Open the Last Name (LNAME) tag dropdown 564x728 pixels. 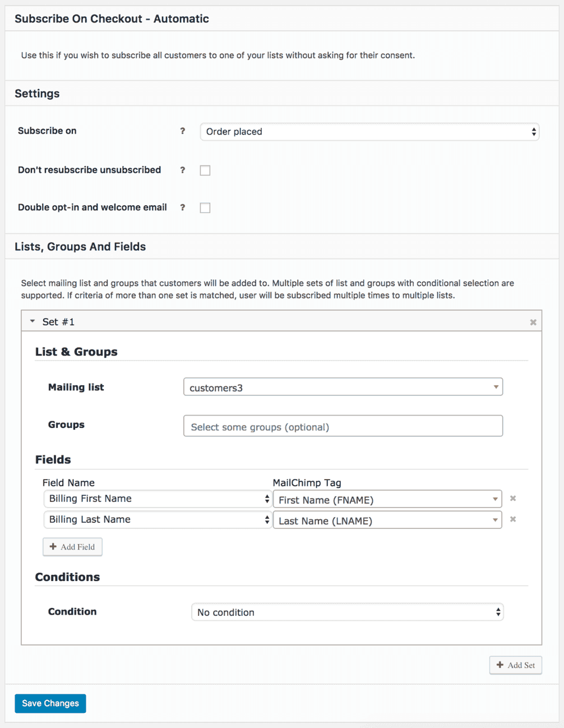click(x=387, y=520)
